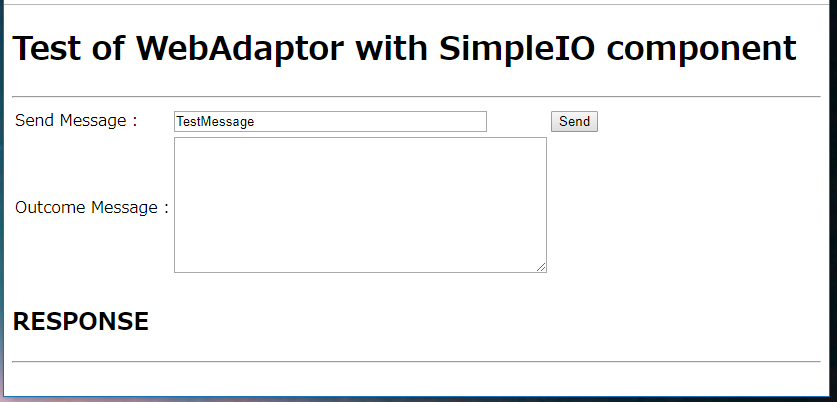Click inside the Outcome Message text area
The height and width of the screenshot is (402, 837).
(360, 205)
